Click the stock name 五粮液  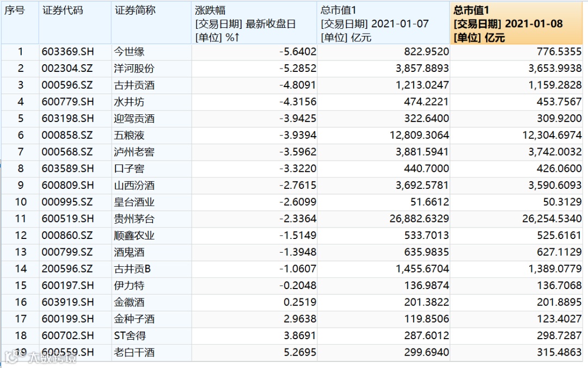pos(129,135)
